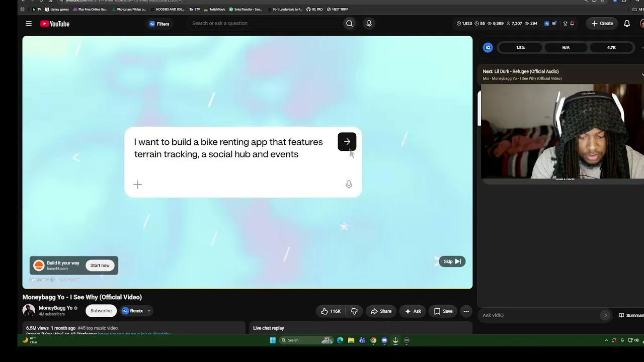The width and height of the screenshot is (644, 362).
Task: Click the round vidIQ badge in side panel
Action: click(x=488, y=48)
